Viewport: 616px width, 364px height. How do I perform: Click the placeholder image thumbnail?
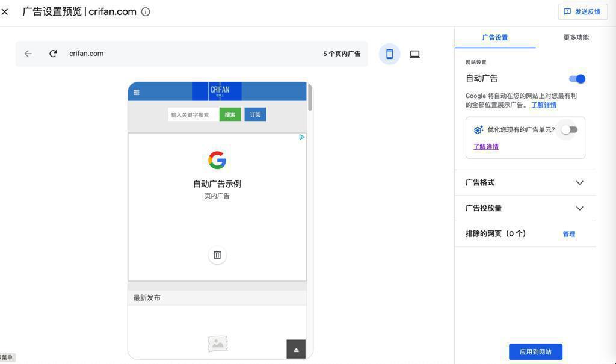coord(217,344)
